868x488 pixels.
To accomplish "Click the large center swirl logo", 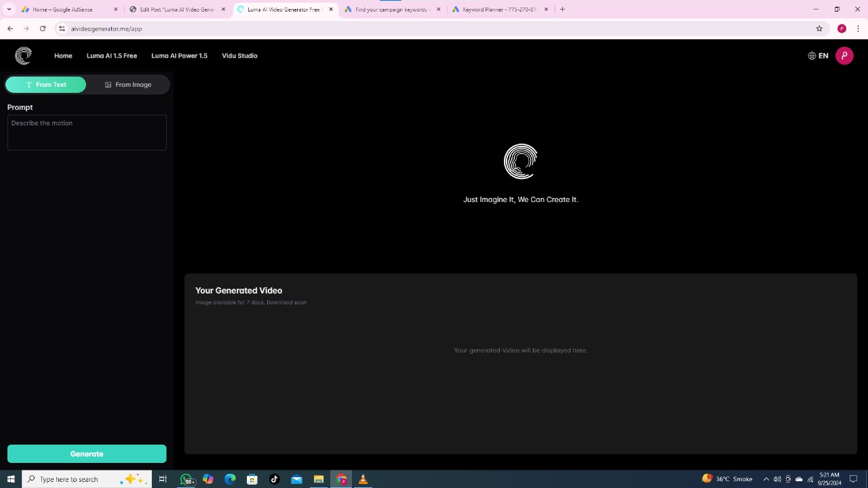I will (521, 161).
